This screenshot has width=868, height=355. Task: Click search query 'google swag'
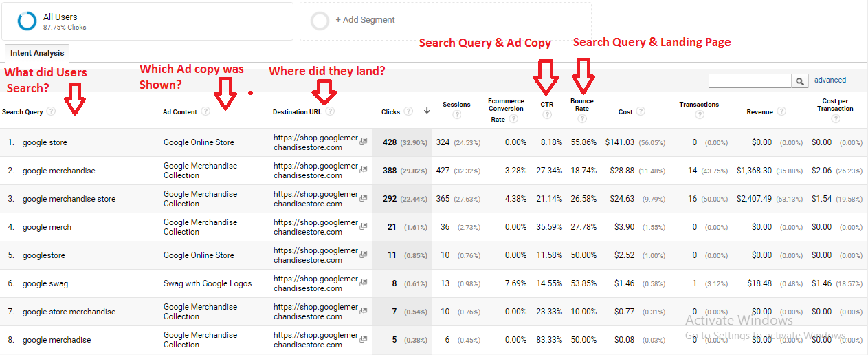point(45,283)
